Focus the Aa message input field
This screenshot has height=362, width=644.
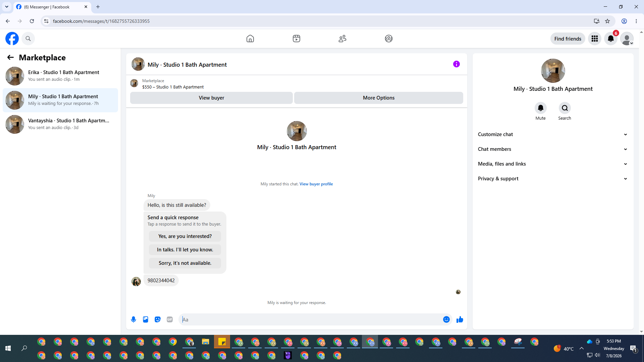click(x=311, y=319)
